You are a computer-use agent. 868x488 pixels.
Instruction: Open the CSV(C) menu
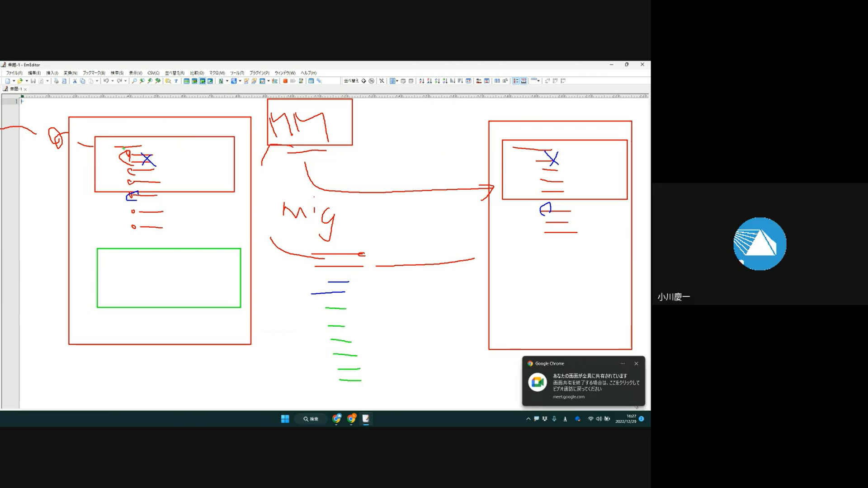[153, 73]
